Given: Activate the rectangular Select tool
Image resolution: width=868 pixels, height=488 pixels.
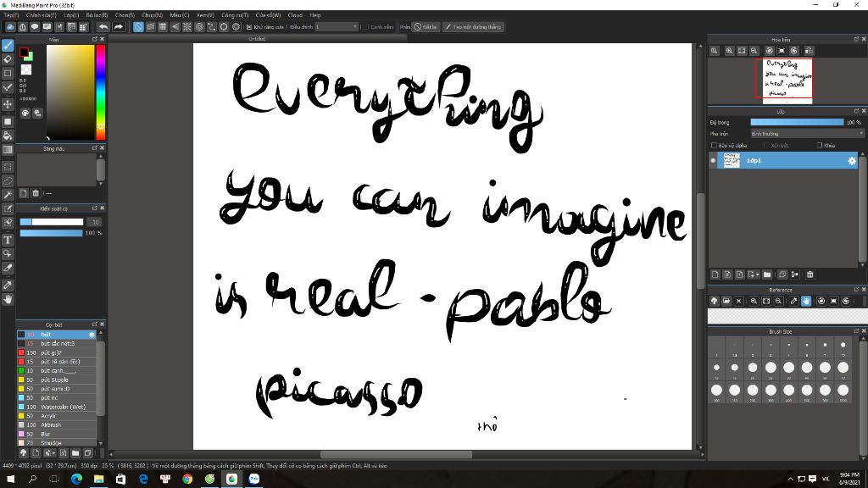Looking at the screenshot, I should (8, 167).
